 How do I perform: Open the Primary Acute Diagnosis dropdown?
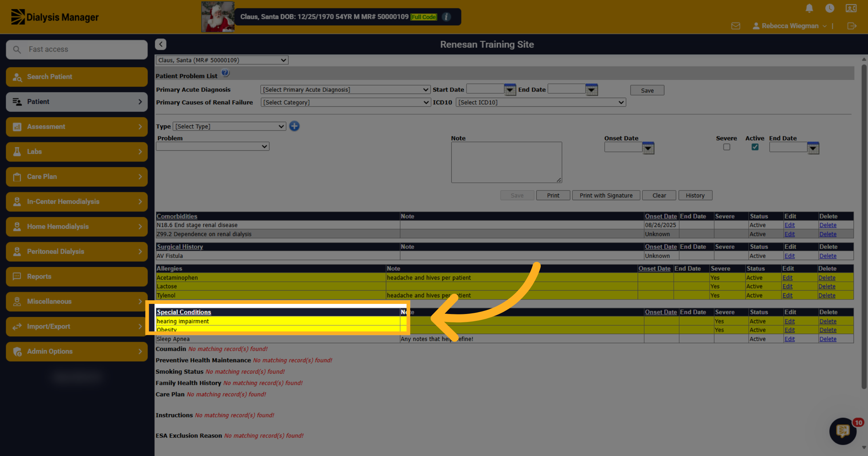pos(345,90)
